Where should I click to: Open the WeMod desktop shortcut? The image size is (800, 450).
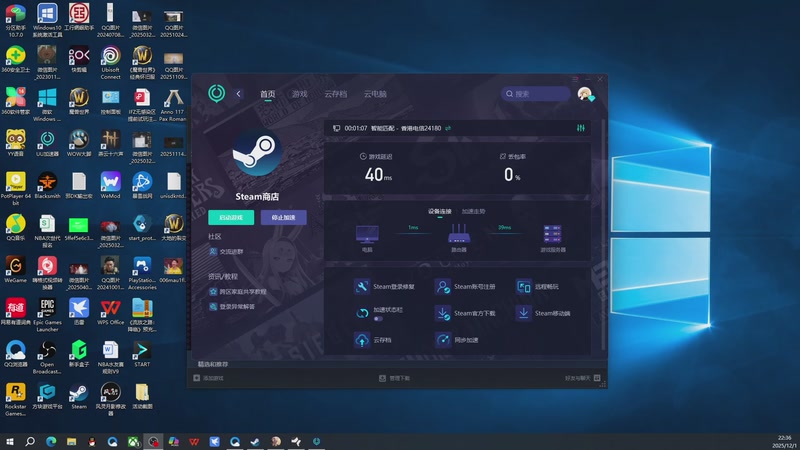pos(110,186)
